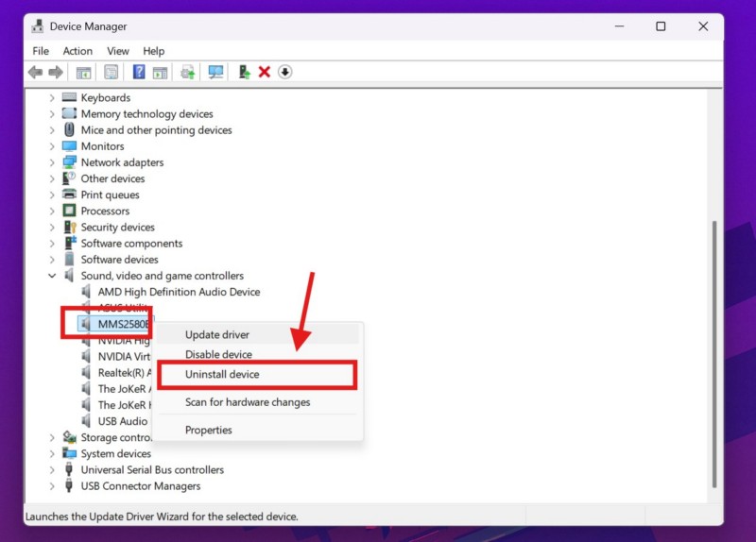The width and height of the screenshot is (756, 542).
Task: Click the black down-arrow circle toolbar icon
Action: pyautogui.click(x=284, y=73)
